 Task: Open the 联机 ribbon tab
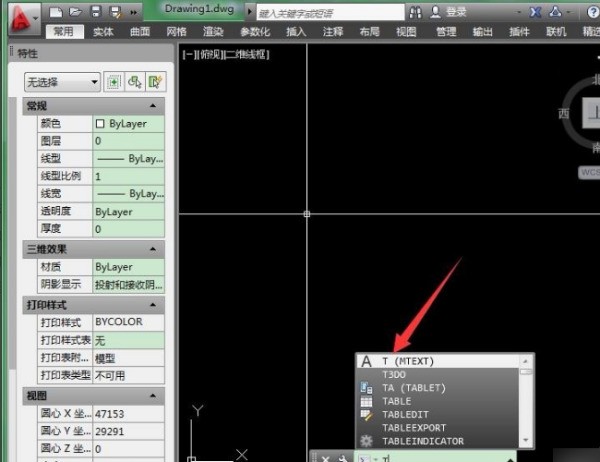pyautogui.click(x=556, y=32)
